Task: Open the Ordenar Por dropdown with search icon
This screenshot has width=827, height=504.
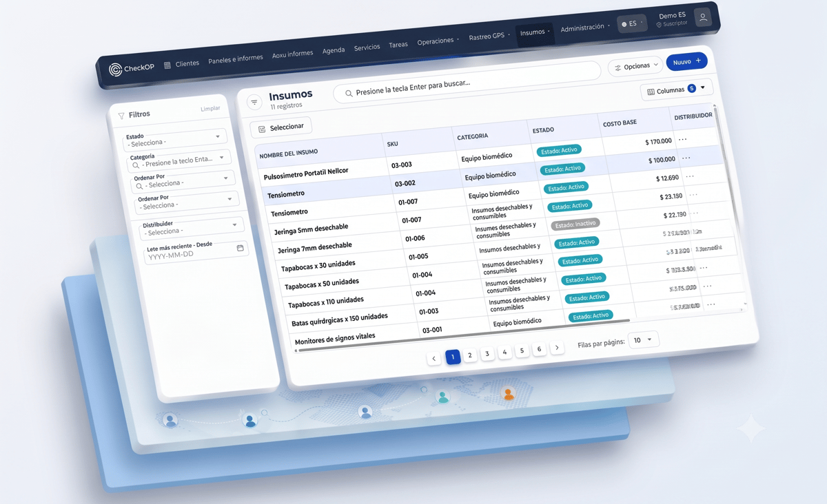Action: pos(184,181)
